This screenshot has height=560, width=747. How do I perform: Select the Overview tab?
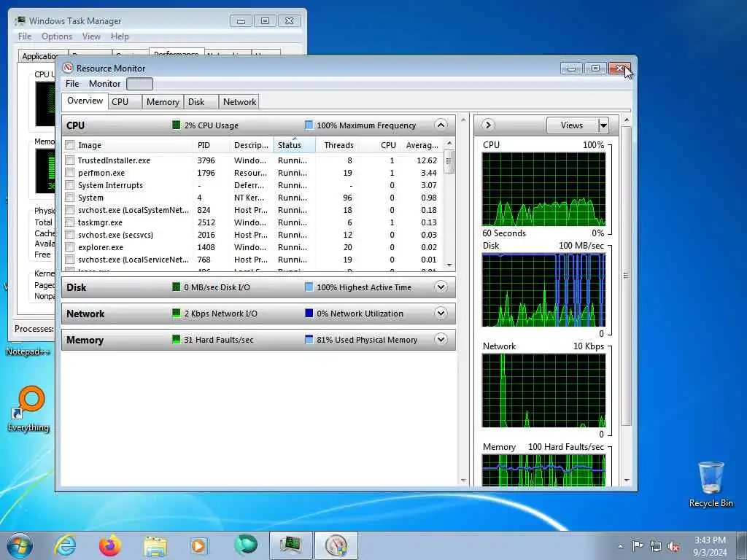[x=85, y=101]
